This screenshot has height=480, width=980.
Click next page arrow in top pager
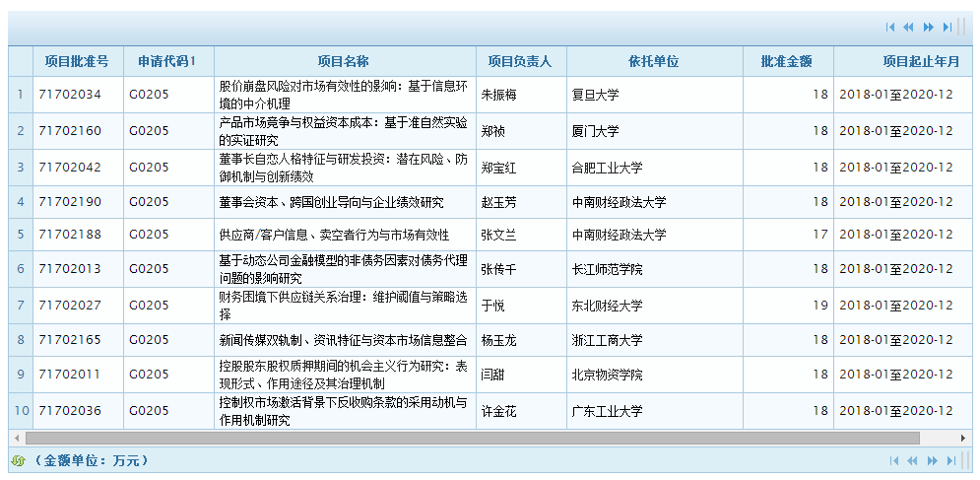(x=929, y=28)
